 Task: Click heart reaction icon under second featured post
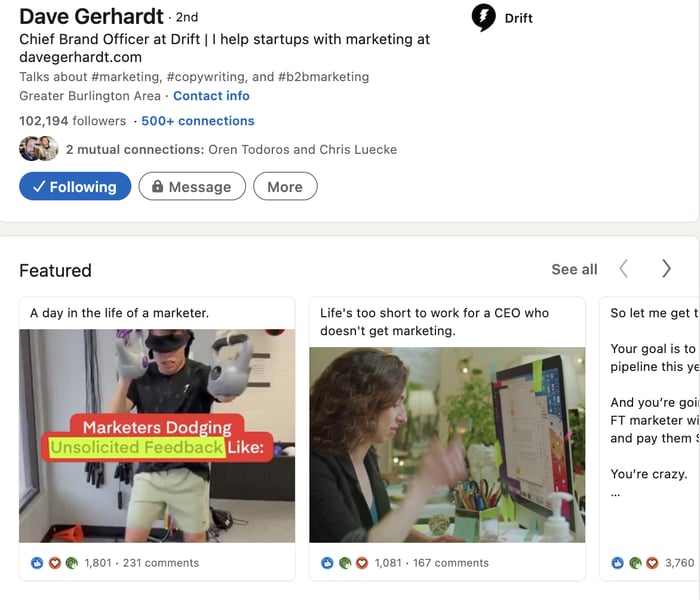click(362, 563)
